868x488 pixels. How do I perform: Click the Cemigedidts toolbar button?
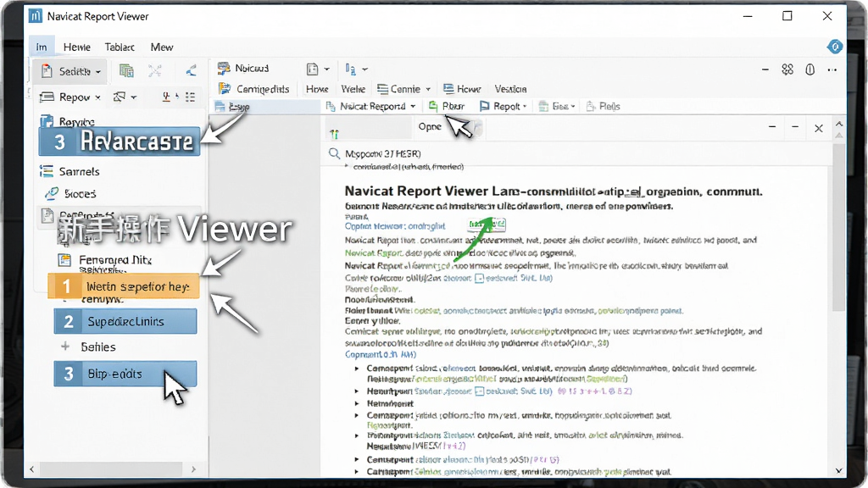[254, 89]
